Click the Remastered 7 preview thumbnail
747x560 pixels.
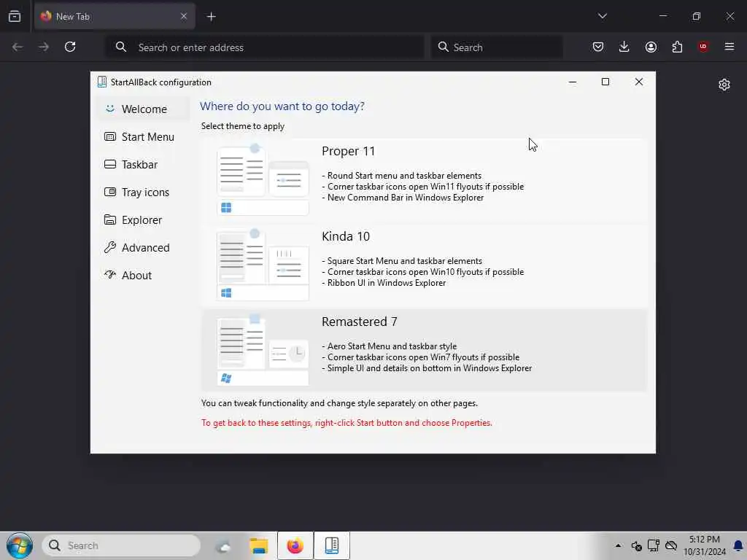[263, 349]
